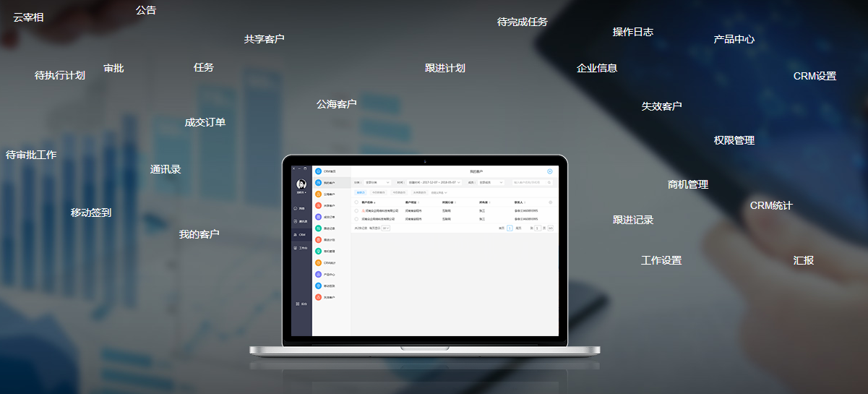Check the second customer row checkbox

[356, 218]
